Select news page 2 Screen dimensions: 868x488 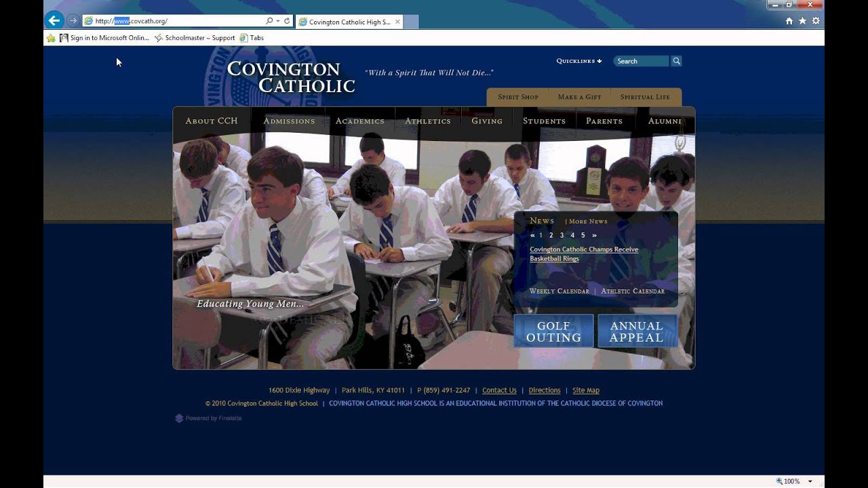click(x=551, y=235)
